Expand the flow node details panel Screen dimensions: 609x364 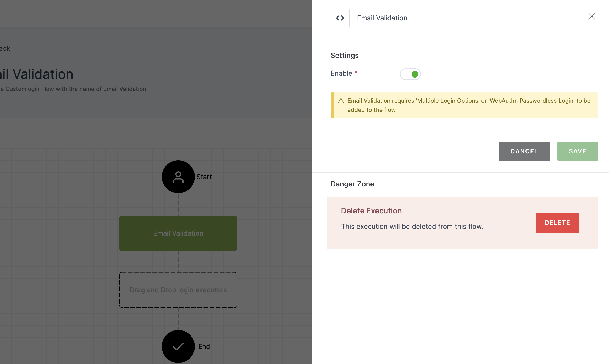point(340,18)
